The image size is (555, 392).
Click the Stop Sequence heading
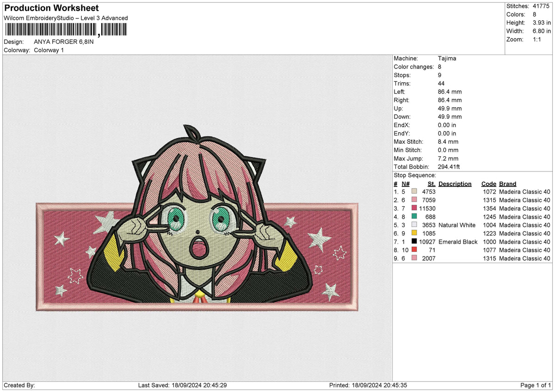coord(415,175)
